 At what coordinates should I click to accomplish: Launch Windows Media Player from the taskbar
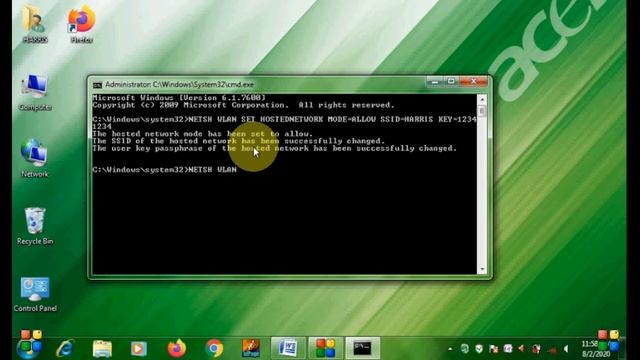pyautogui.click(x=138, y=348)
